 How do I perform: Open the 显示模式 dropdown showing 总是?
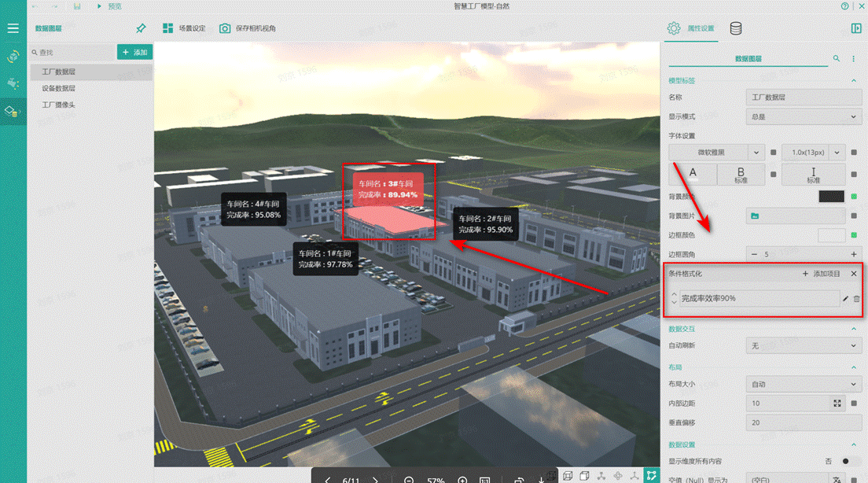(x=804, y=117)
